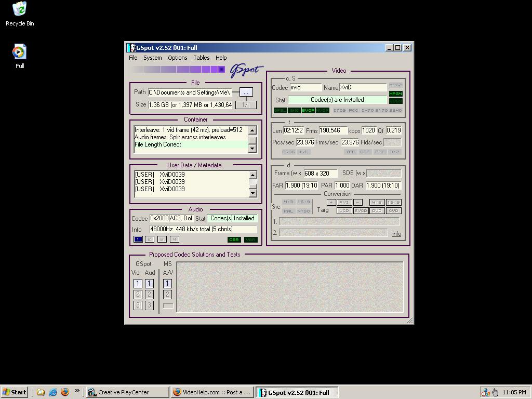Click GSpot Vid solution button 2
The image size is (532, 399).
(x=138, y=295)
